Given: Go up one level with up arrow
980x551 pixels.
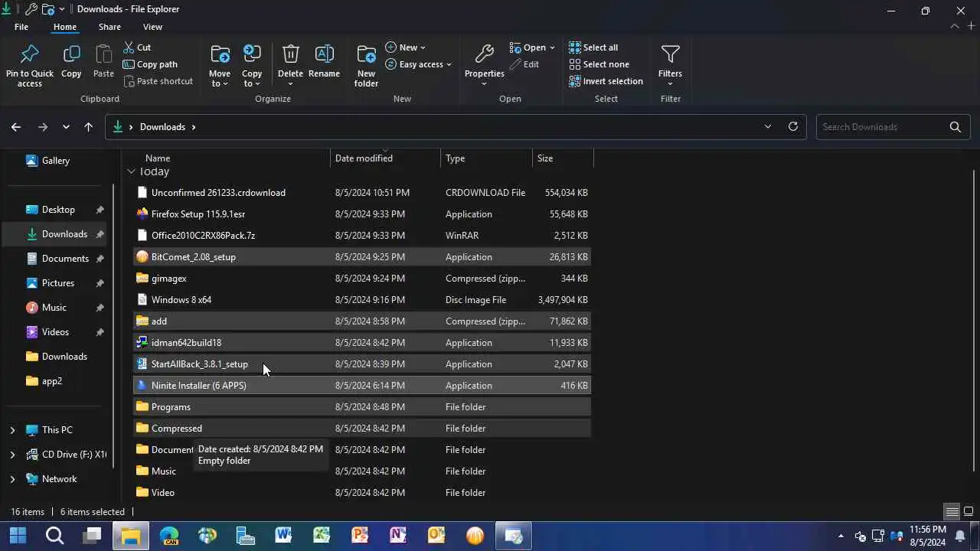Looking at the screenshot, I should pos(89,127).
